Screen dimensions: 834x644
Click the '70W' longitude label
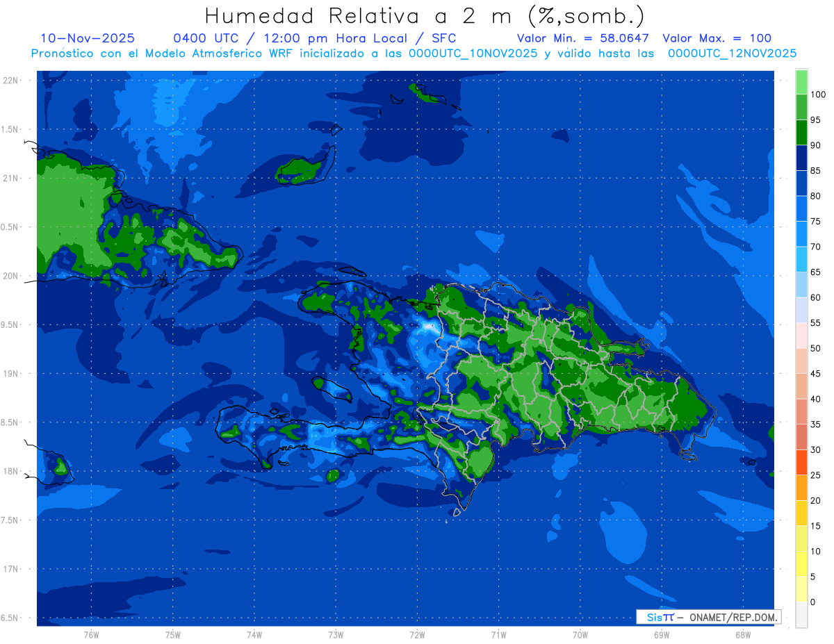pyautogui.click(x=580, y=634)
